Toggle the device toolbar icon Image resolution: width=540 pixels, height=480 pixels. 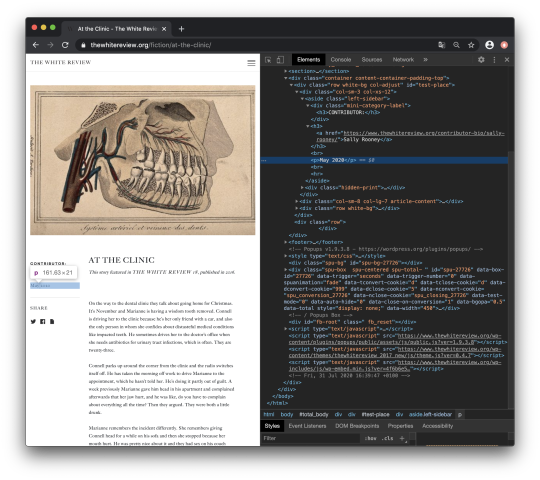280,60
